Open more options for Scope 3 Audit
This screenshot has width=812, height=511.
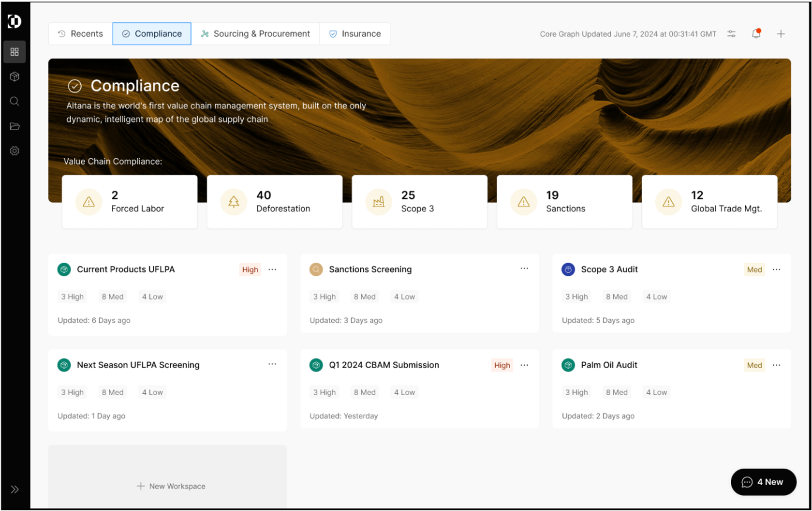776,269
